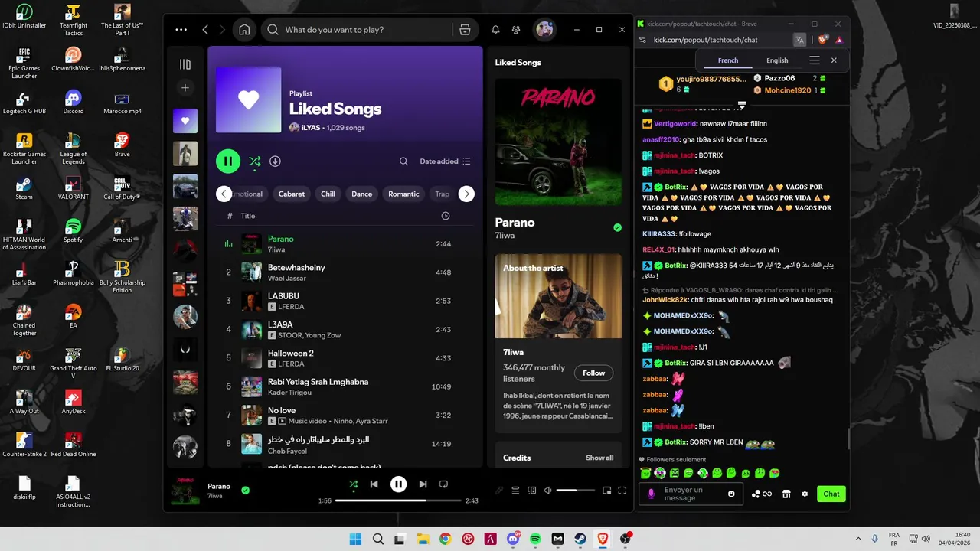
Task: Open Windows Start menu on taskbar
Action: coord(355,540)
